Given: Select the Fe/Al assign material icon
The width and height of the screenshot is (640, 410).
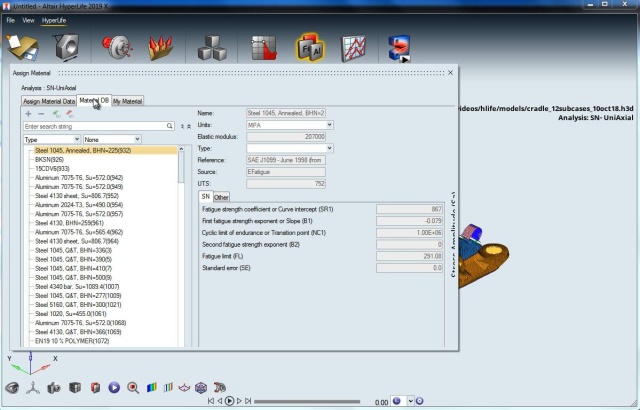Looking at the screenshot, I should click(x=310, y=48).
